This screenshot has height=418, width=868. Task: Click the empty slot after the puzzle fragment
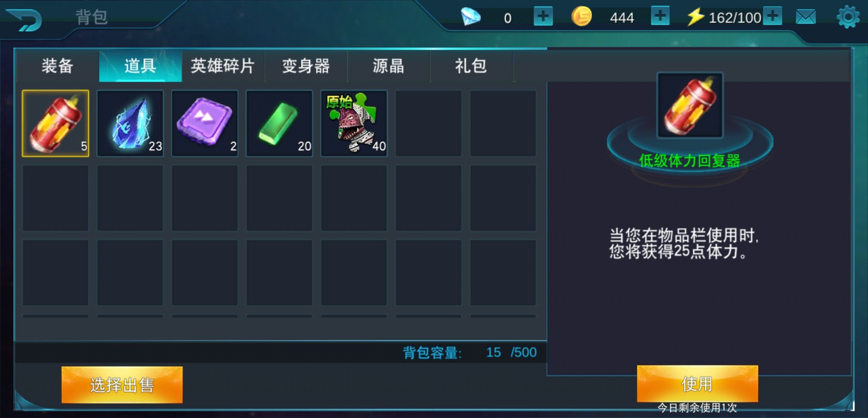tap(429, 123)
